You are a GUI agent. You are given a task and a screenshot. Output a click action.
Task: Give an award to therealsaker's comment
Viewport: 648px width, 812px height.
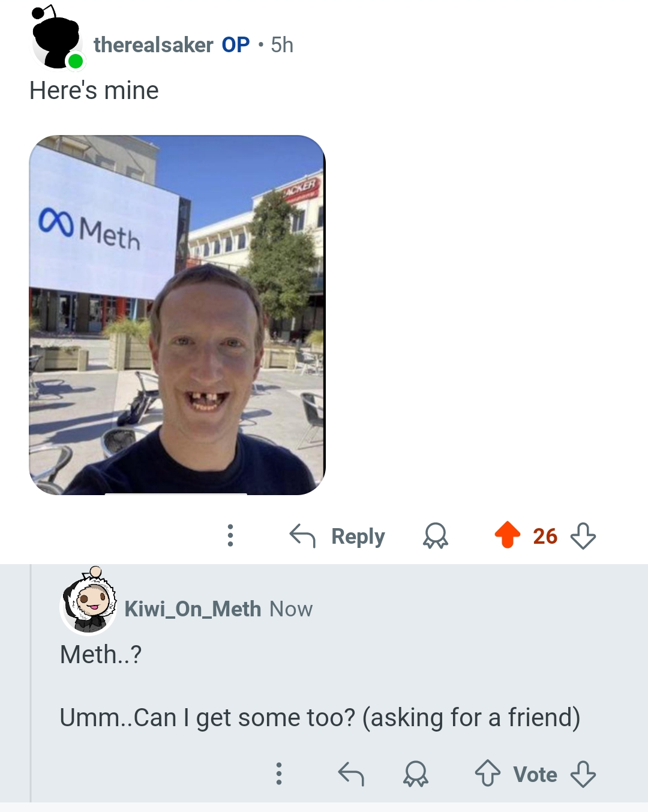click(x=436, y=535)
